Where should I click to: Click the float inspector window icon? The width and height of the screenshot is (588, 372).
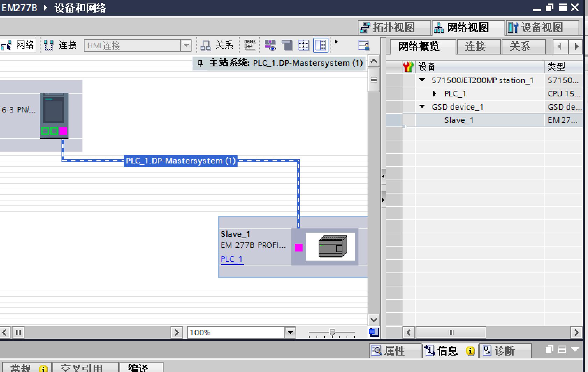(x=550, y=349)
